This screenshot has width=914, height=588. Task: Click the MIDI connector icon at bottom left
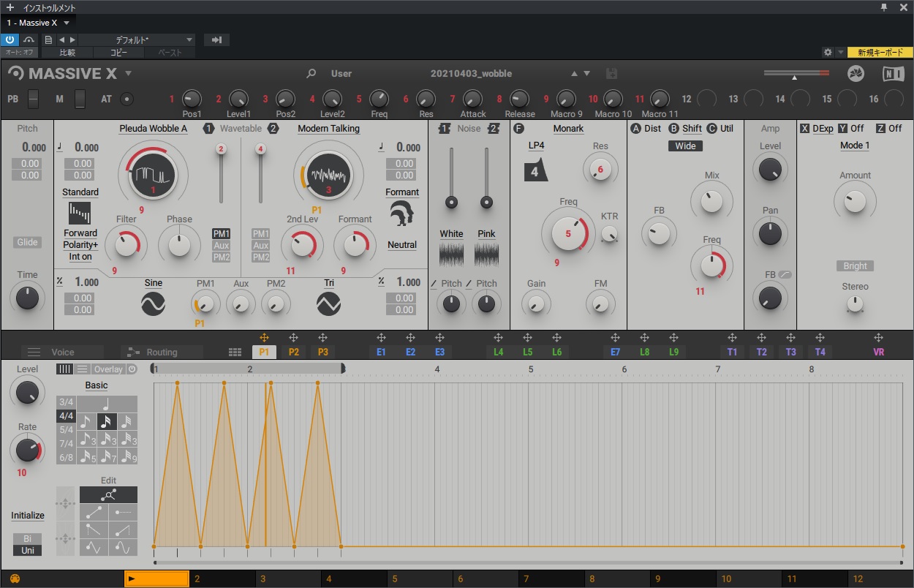(x=15, y=579)
